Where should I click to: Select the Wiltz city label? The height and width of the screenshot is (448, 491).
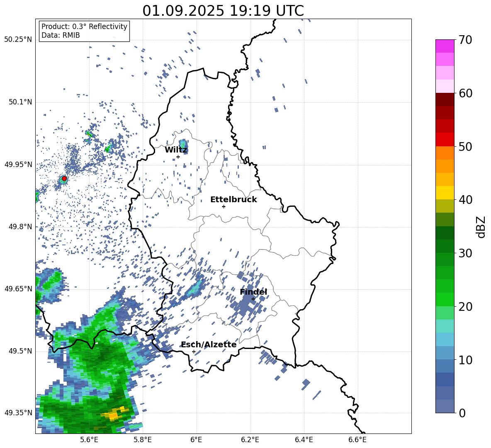pos(176,150)
